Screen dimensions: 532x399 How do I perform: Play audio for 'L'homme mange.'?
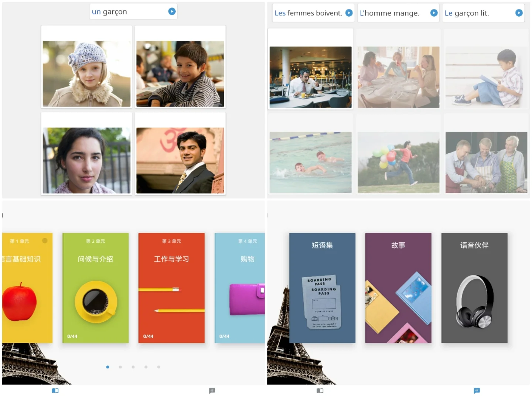coord(434,13)
